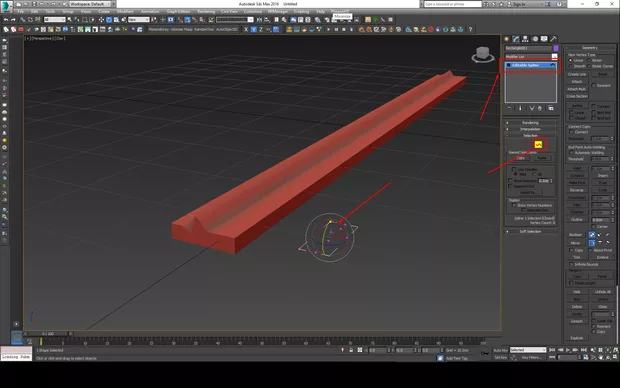Open the Utilities hammer tab
Viewport: 620px width, 388px height.
pyautogui.click(x=553, y=39)
